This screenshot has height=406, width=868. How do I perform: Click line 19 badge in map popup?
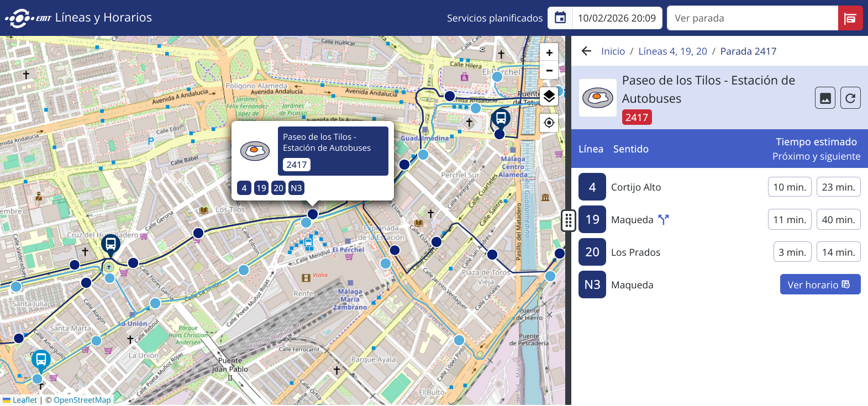coord(261,188)
